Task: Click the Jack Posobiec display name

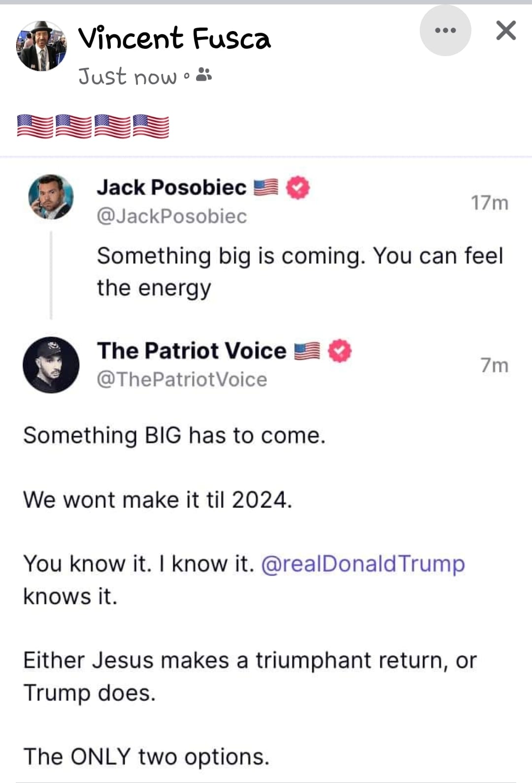Action: (171, 187)
